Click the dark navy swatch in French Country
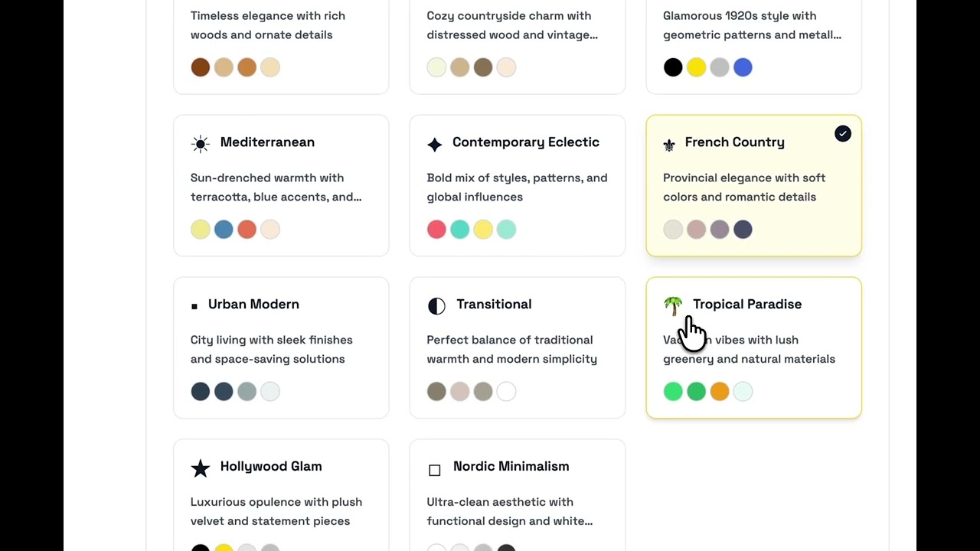Viewport: 980px width, 551px height. 743,230
